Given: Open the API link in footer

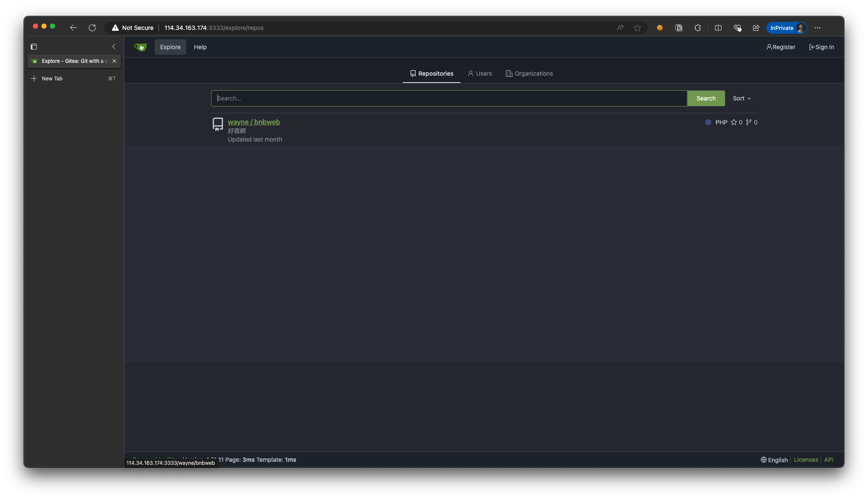Looking at the screenshot, I should coord(829,460).
